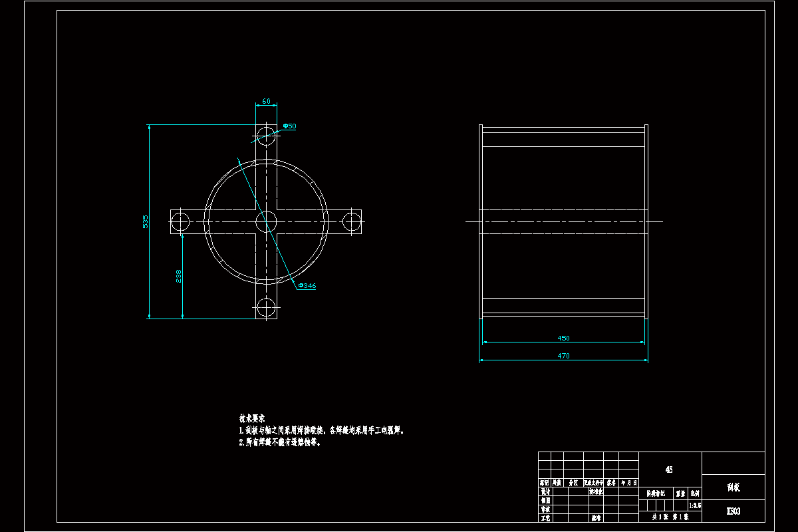Click the 标准化 cell in title block
The image size is (798, 532).
(596, 491)
